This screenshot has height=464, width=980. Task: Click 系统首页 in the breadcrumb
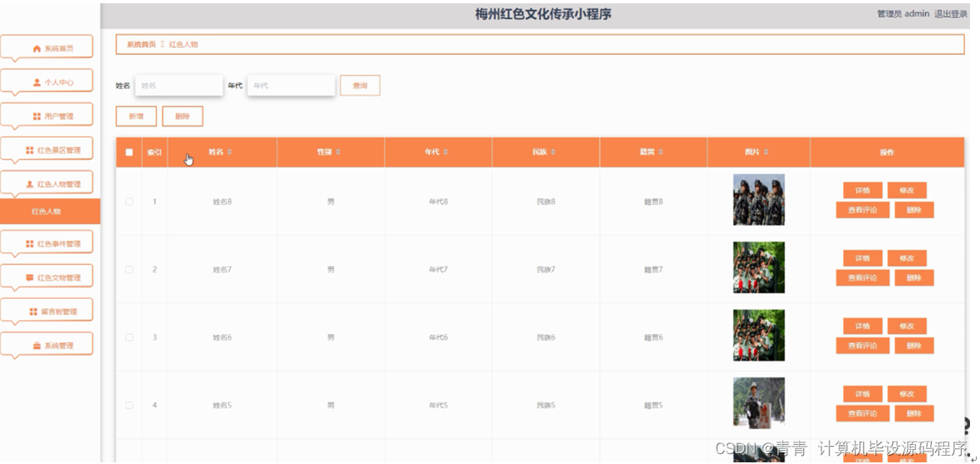141,45
